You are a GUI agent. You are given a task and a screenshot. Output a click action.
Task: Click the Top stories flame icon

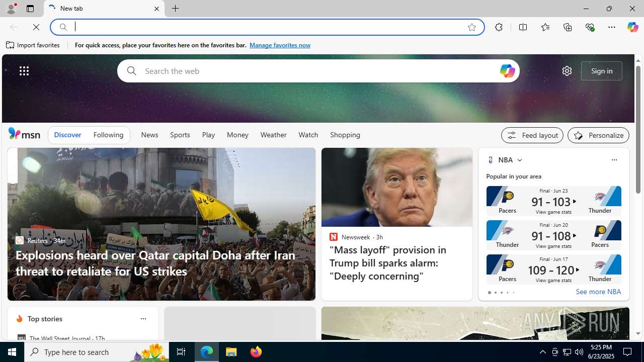click(19, 319)
